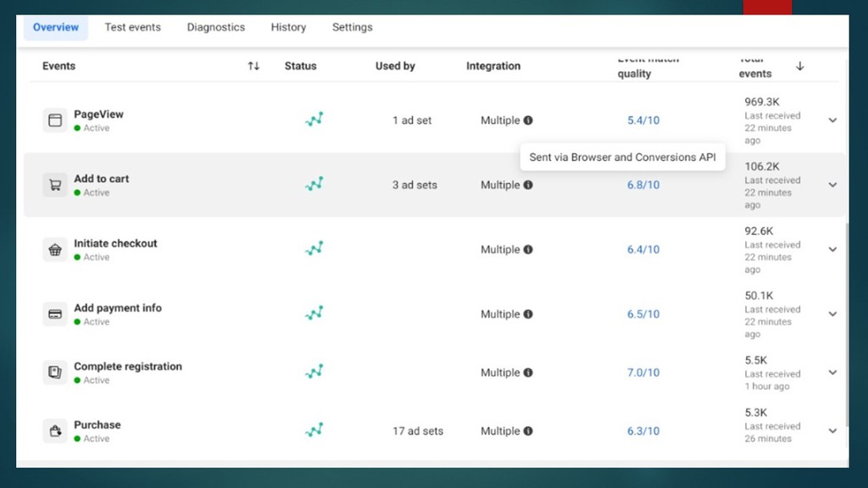Sort events using the Events column arrows
The height and width of the screenshot is (488, 868).
253,66
